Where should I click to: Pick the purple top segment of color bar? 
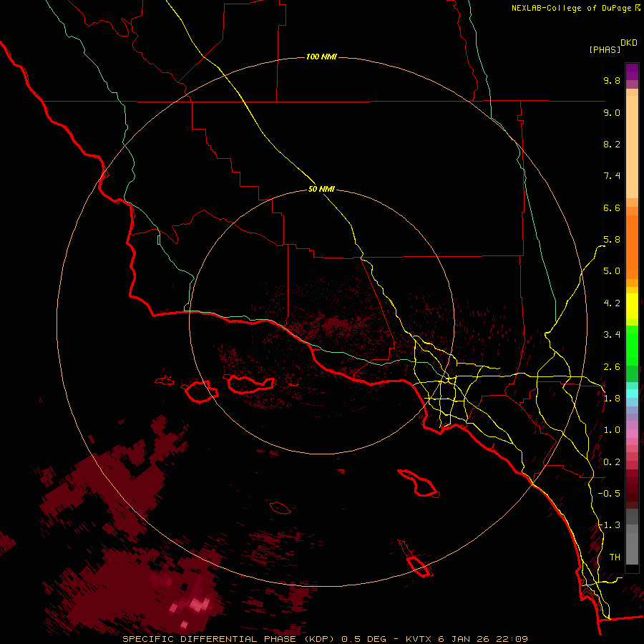[x=632, y=72]
